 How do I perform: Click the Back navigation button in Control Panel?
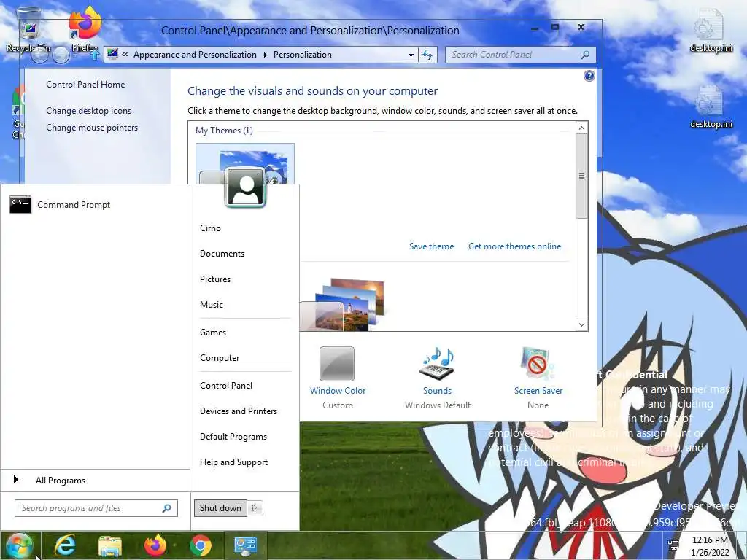(40, 55)
